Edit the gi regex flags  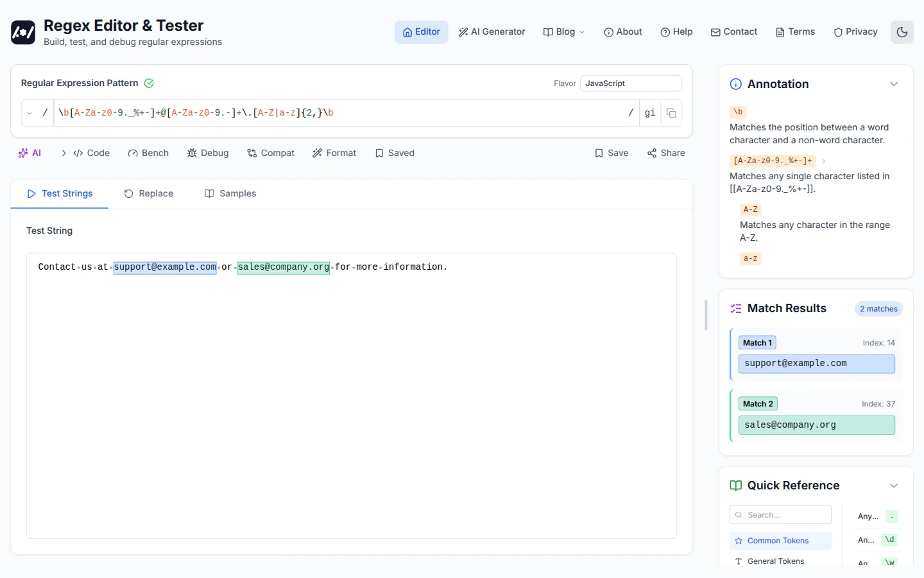650,113
